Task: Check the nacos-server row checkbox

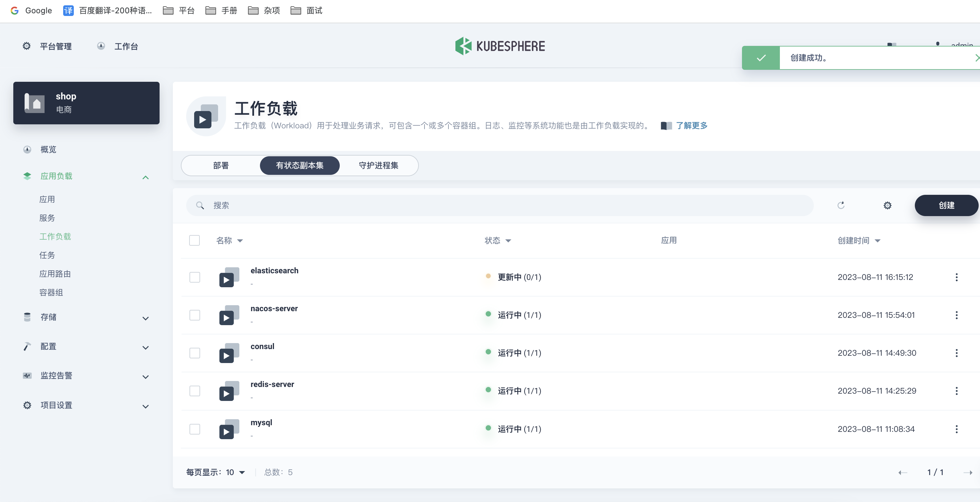Action: pos(194,315)
